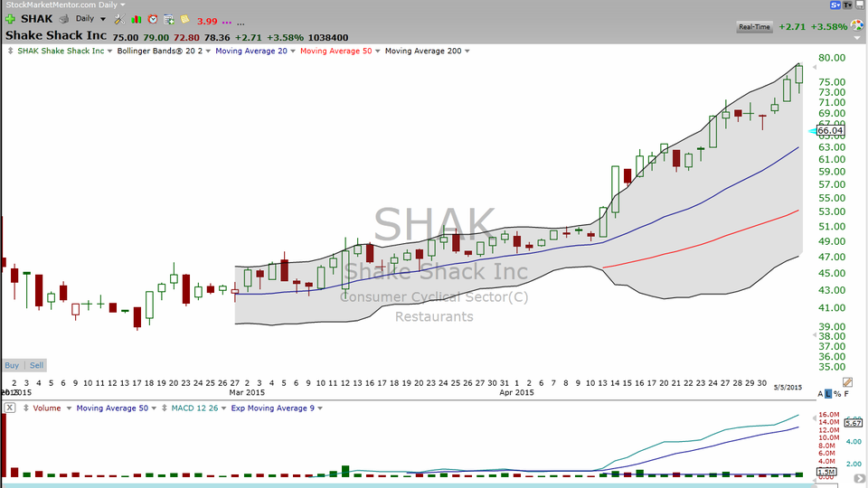Click the 5.67 MACD value label
This screenshot has width=868, height=488.
click(x=853, y=423)
